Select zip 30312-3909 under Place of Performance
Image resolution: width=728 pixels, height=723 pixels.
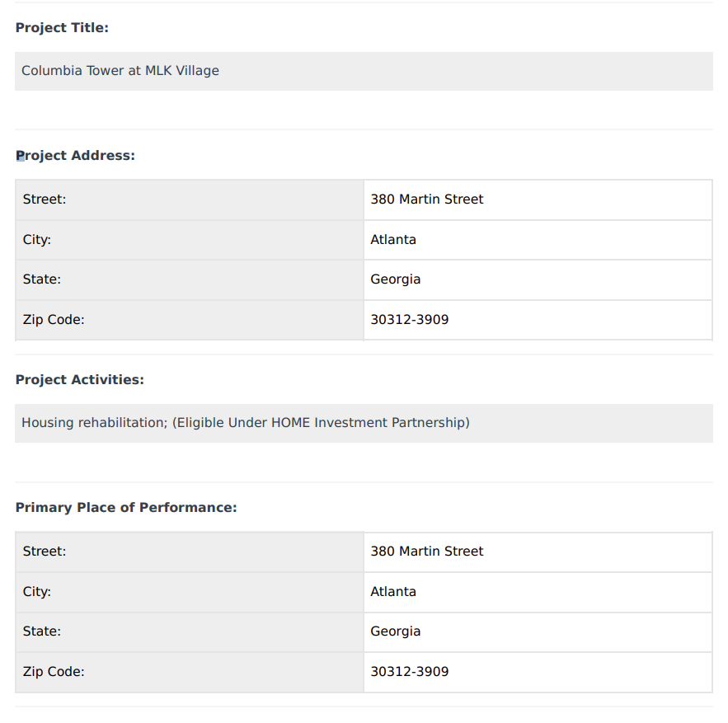(x=410, y=671)
